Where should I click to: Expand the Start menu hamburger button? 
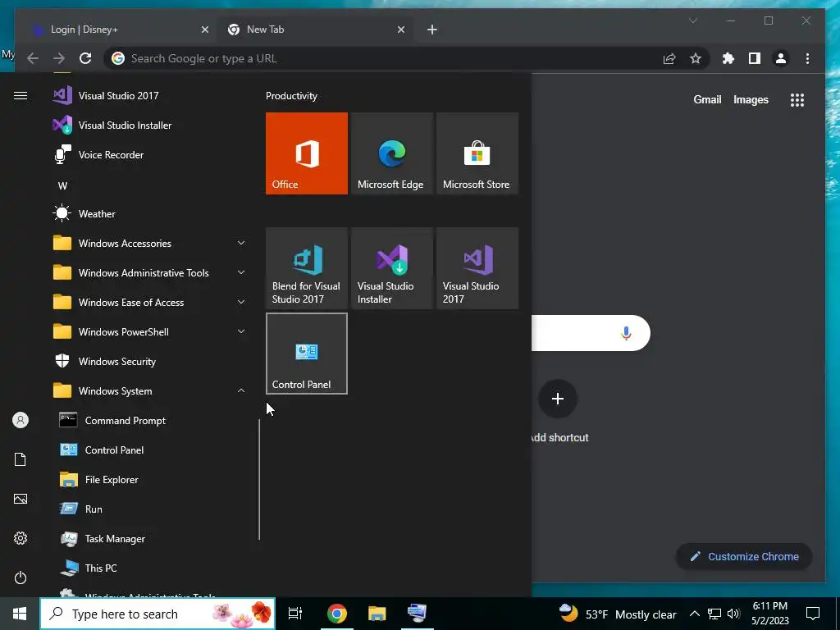point(21,95)
